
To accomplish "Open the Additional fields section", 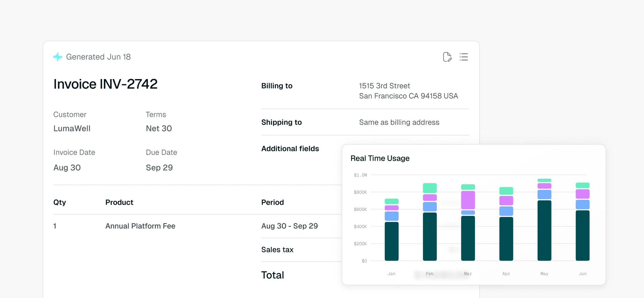I will point(290,149).
